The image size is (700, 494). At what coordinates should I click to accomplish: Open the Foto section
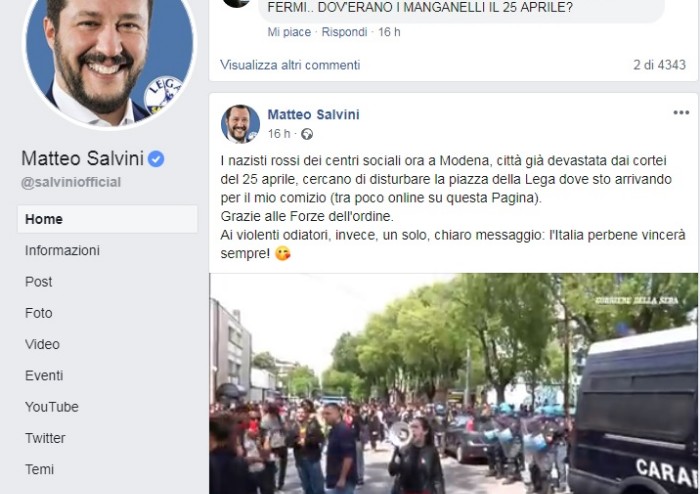[38, 313]
